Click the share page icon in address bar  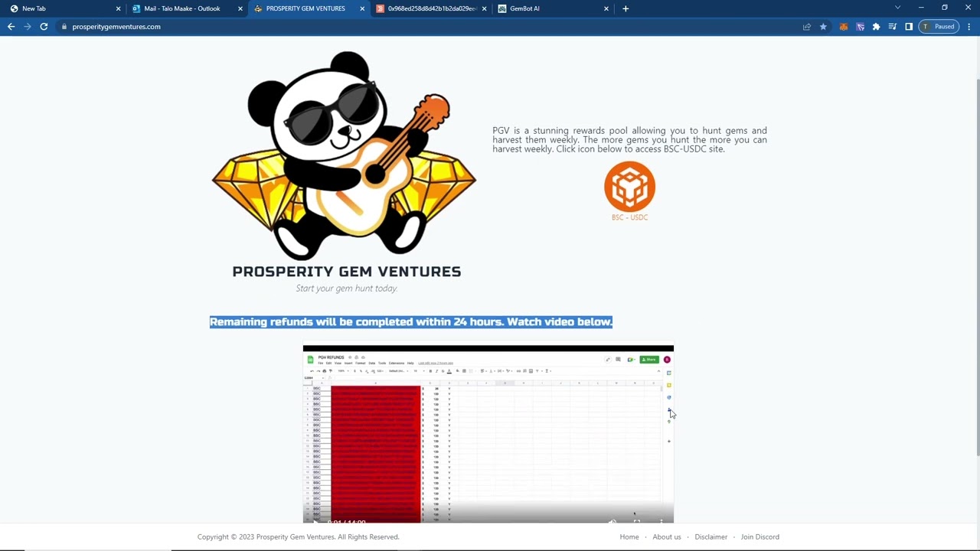click(806, 27)
